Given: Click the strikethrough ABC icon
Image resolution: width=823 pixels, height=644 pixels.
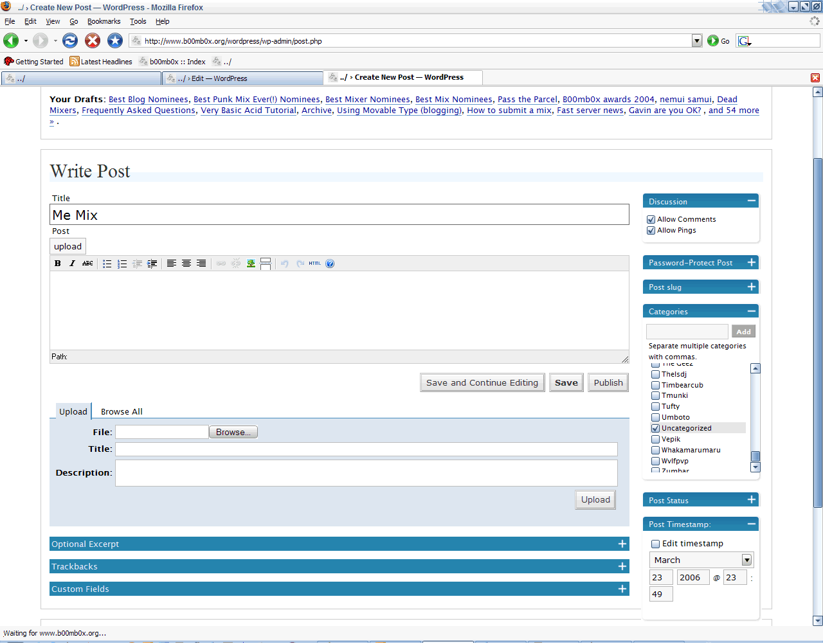Looking at the screenshot, I should click(x=87, y=264).
